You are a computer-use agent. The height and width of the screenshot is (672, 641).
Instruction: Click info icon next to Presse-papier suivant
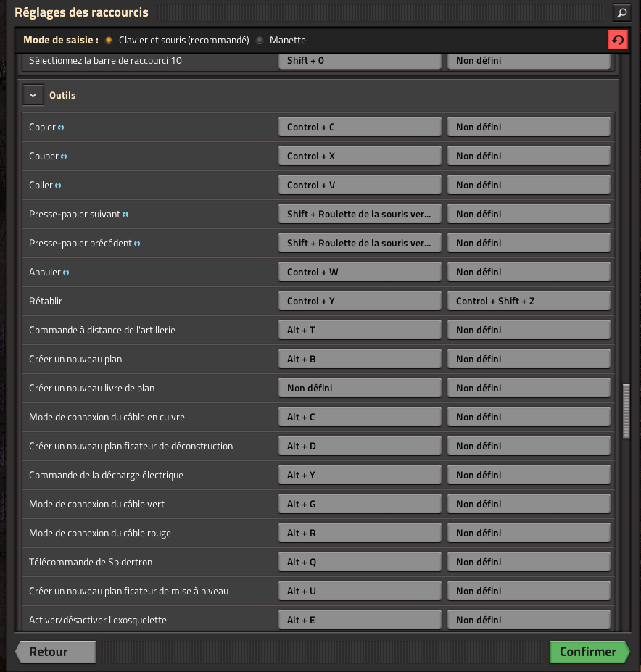click(125, 215)
